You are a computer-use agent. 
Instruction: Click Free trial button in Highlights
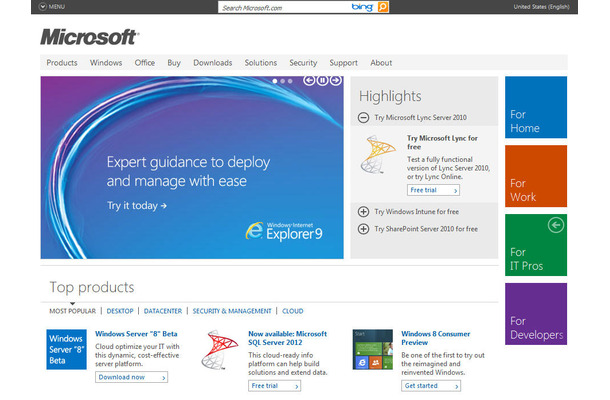click(x=433, y=190)
